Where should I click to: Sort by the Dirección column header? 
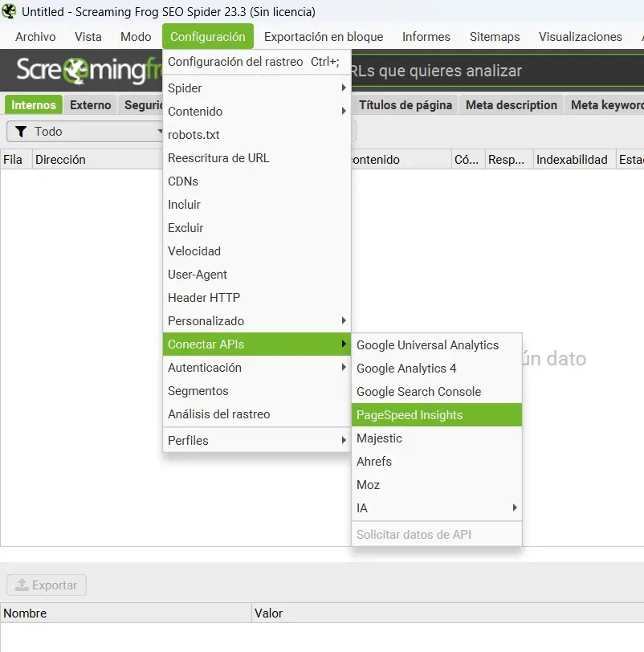[97, 160]
